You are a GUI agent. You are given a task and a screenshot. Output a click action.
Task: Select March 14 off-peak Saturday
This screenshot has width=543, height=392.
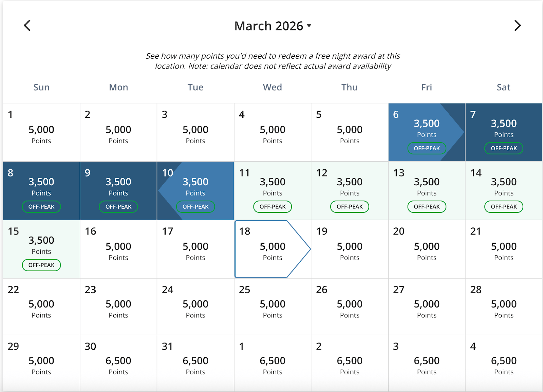[504, 187]
